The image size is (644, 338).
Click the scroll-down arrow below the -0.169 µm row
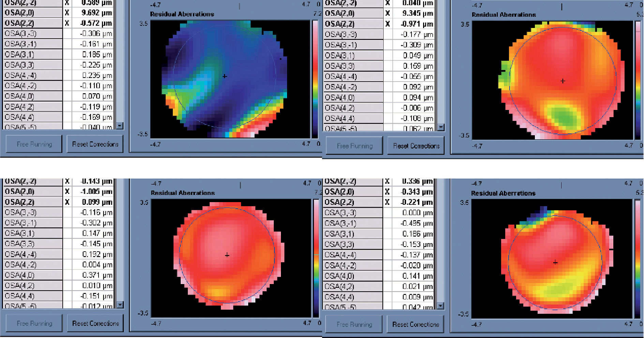coord(119,126)
